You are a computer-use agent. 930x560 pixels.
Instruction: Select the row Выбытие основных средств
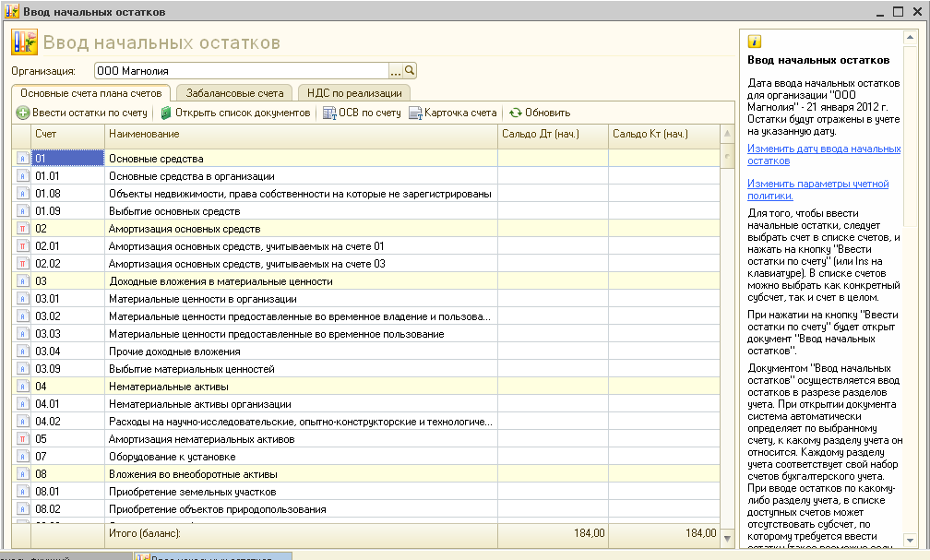pos(366,211)
